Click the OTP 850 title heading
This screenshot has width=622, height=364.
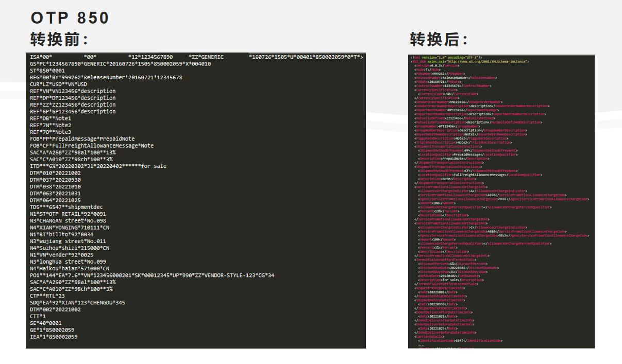pyautogui.click(x=70, y=18)
